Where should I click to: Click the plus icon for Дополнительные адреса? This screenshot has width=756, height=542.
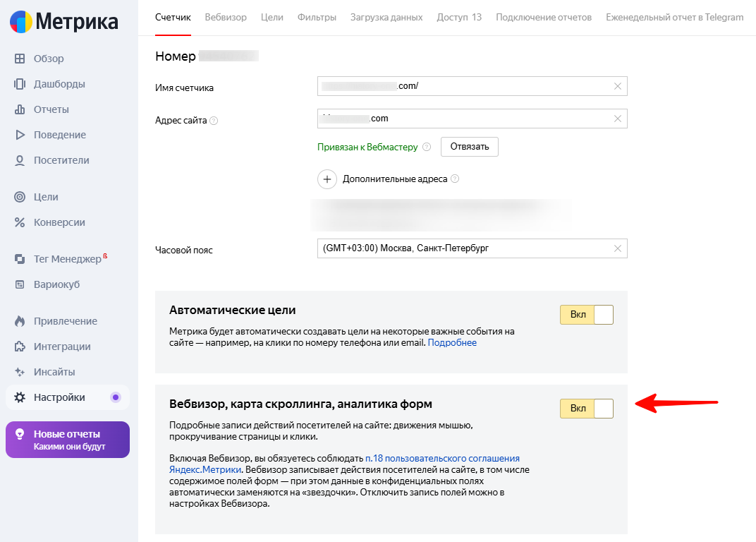pos(327,179)
